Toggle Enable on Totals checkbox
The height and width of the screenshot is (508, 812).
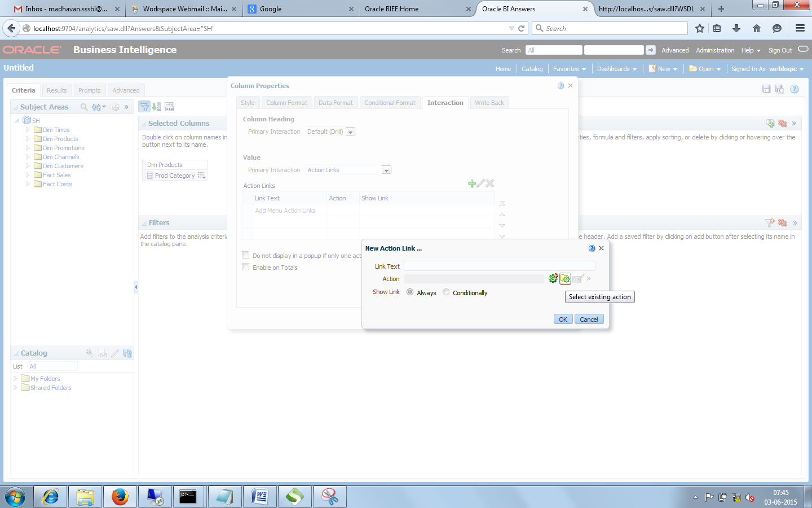[x=245, y=267]
